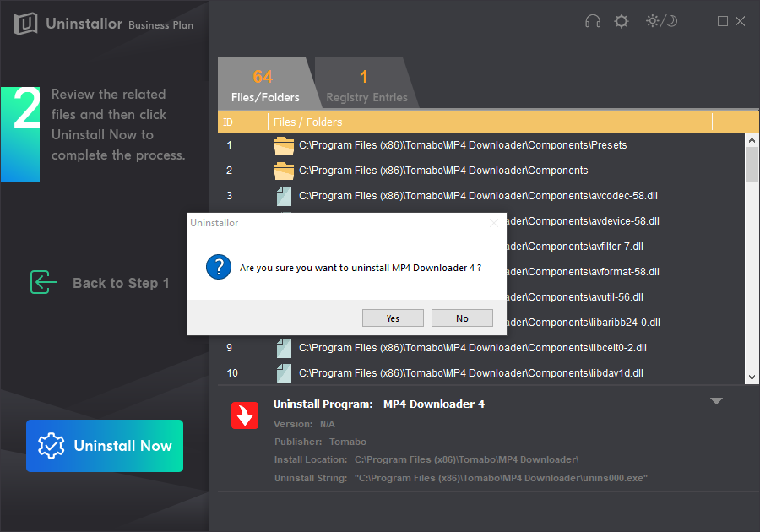Select the avutil-56.dll entry
The image size is (760, 532).
(575, 297)
